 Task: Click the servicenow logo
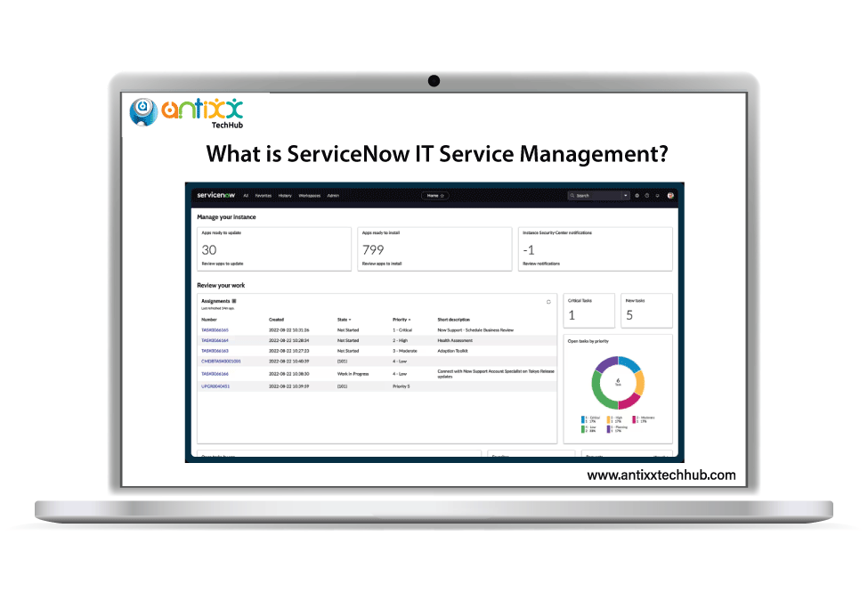click(x=215, y=195)
